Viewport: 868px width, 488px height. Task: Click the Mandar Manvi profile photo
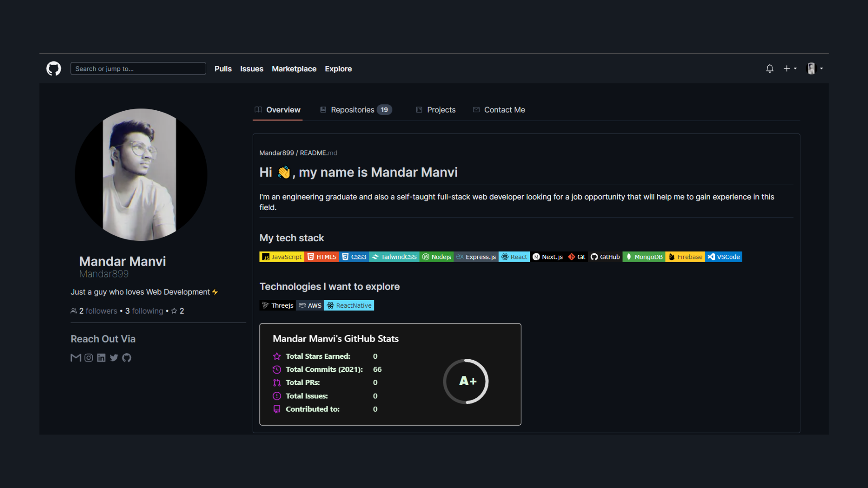click(x=141, y=174)
